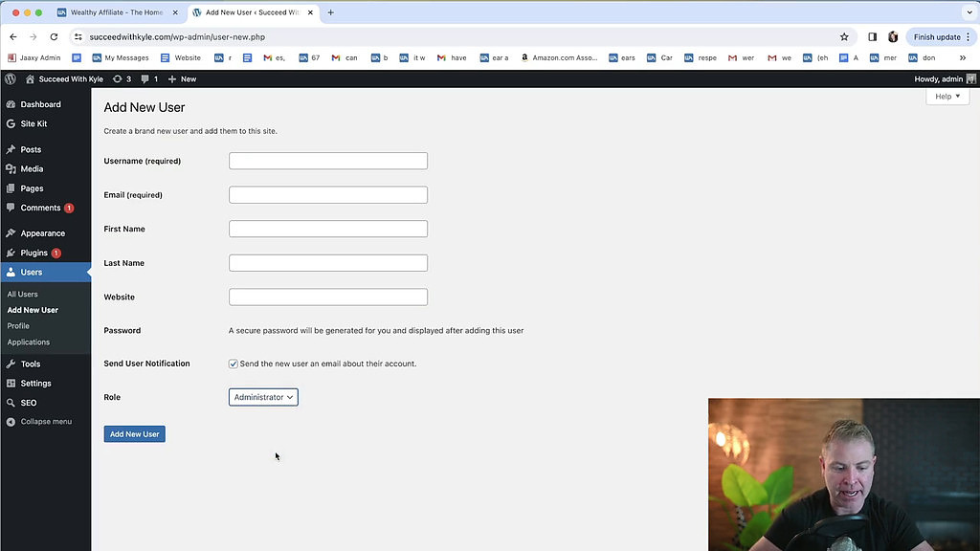This screenshot has height=551, width=980.
Task: Click the browser address bar
Action: point(383,35)
